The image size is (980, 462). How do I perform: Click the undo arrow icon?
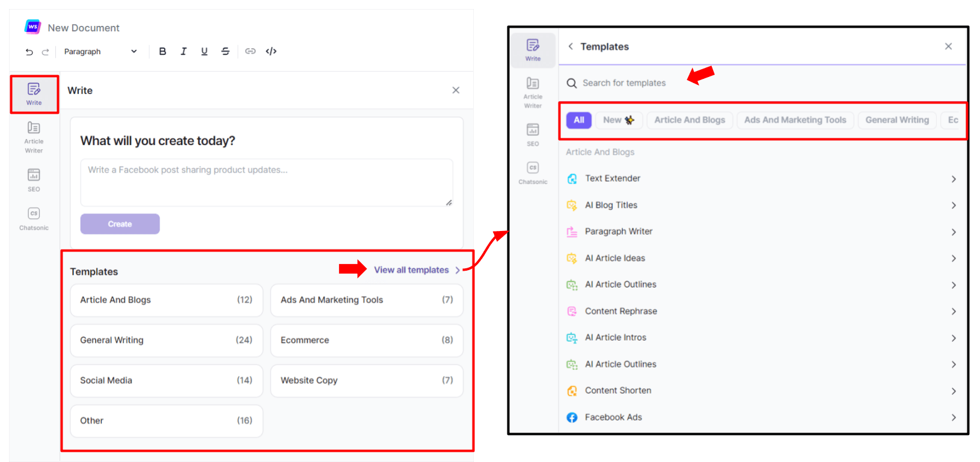point(29,52)
